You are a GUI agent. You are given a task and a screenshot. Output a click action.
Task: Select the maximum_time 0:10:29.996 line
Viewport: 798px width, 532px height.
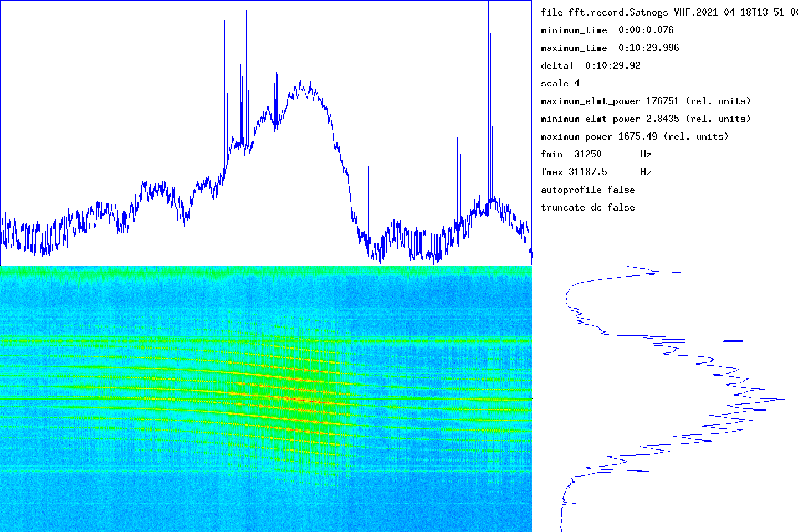(x=610, y=48)
